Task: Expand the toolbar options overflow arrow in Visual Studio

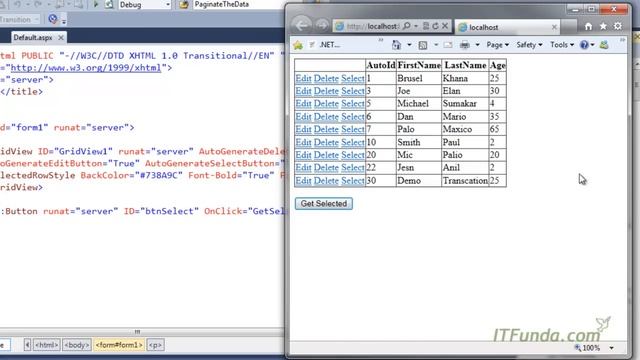Action: [x=64, y=20]
